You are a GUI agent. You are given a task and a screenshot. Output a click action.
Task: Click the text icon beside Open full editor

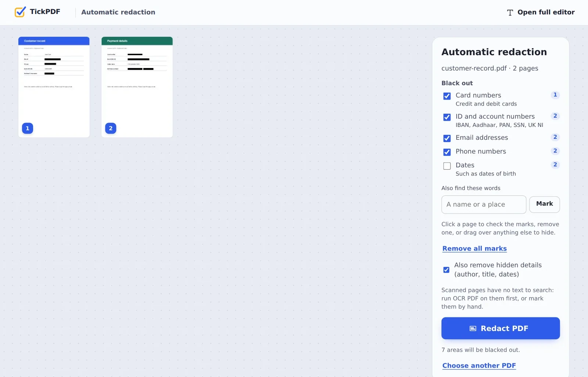[510, 13]
